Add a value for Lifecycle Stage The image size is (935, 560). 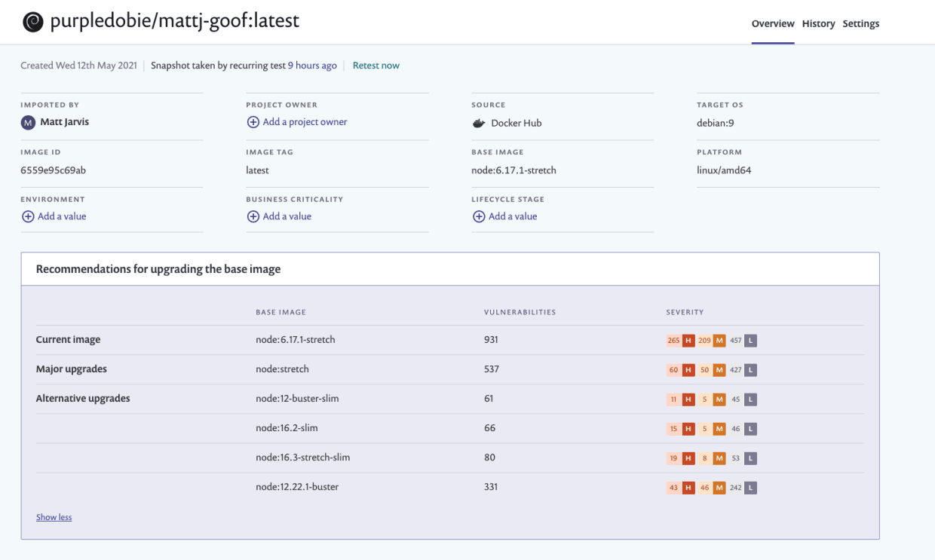[513, 216]
